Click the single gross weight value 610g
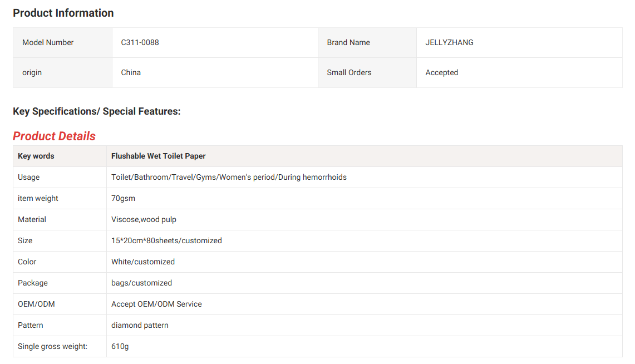The image size is (635, 364). [120, 346]
